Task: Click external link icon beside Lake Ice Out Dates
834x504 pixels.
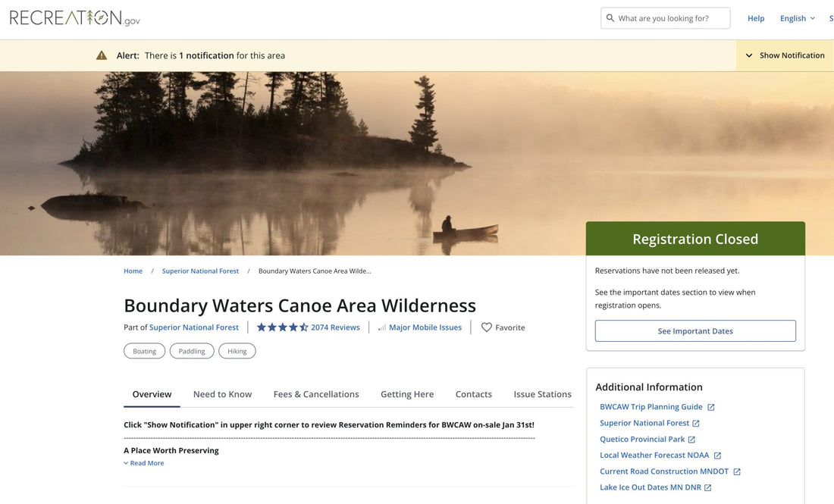Action: point(708,488)
